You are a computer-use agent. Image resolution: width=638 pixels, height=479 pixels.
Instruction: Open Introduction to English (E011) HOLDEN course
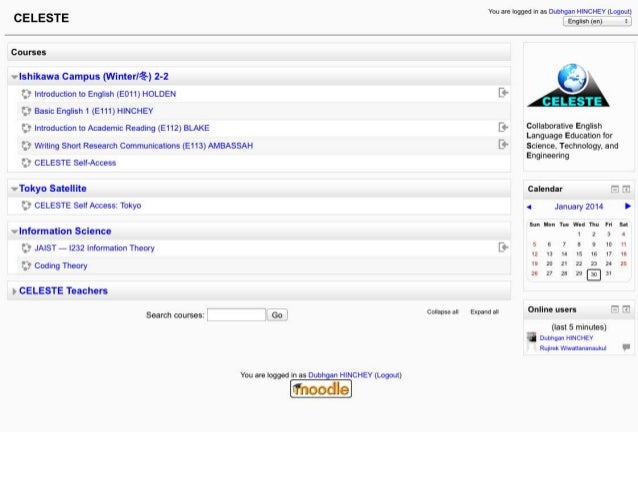105,94
